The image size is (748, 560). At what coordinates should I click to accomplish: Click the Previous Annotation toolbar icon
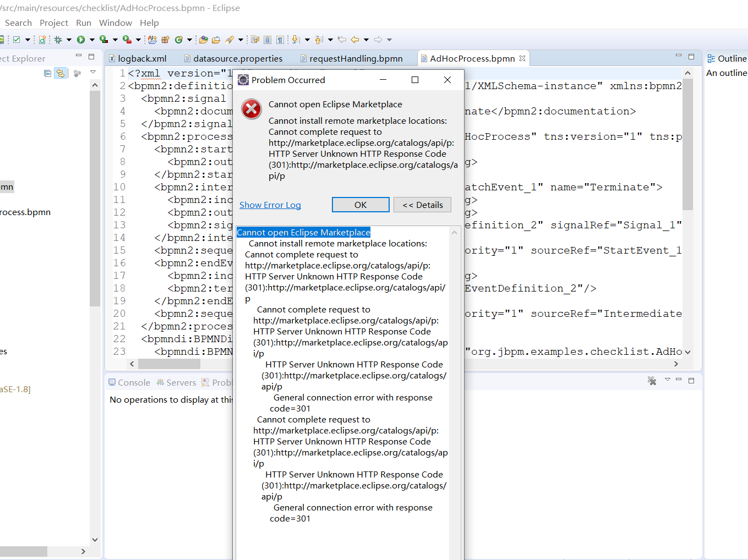[x=319, y=40]
